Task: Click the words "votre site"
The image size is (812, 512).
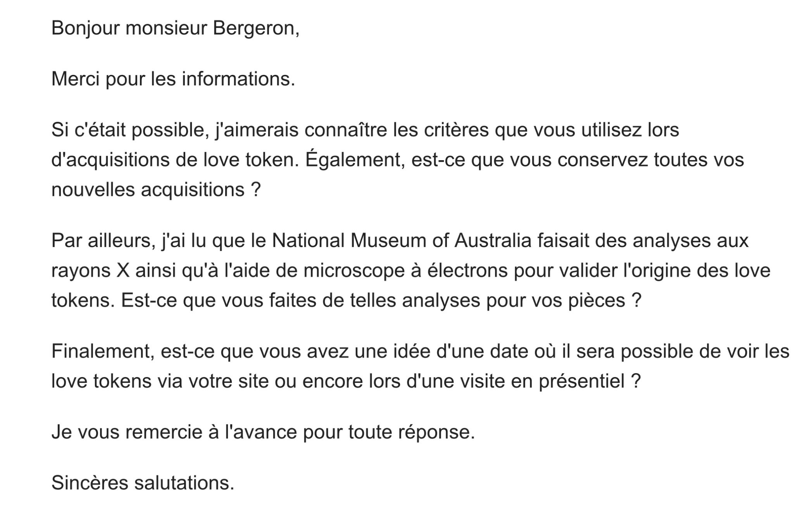Action: click(x=229, y=381)
